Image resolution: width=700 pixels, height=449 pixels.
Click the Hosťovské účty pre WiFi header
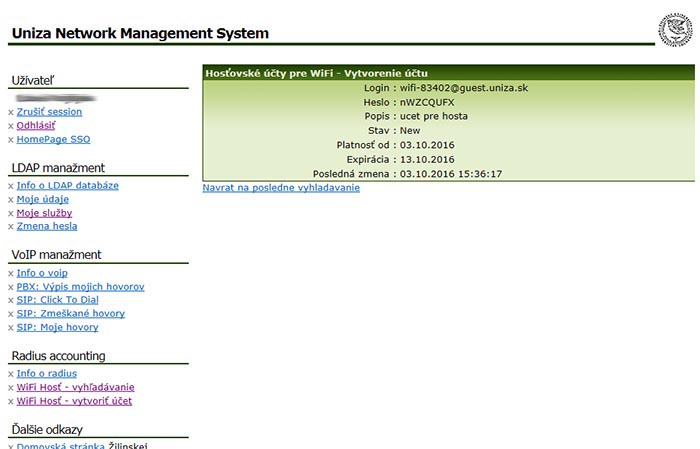pos(316,73)
